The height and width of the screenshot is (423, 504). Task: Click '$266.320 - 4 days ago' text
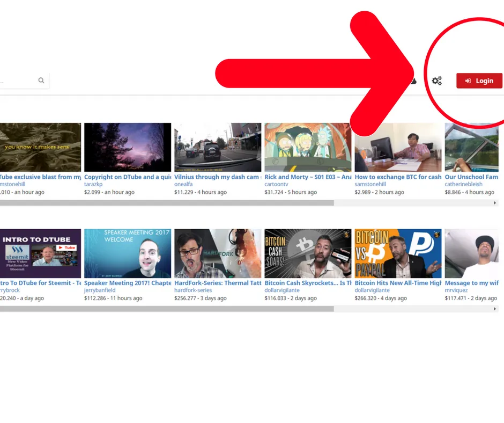(381, 298)
